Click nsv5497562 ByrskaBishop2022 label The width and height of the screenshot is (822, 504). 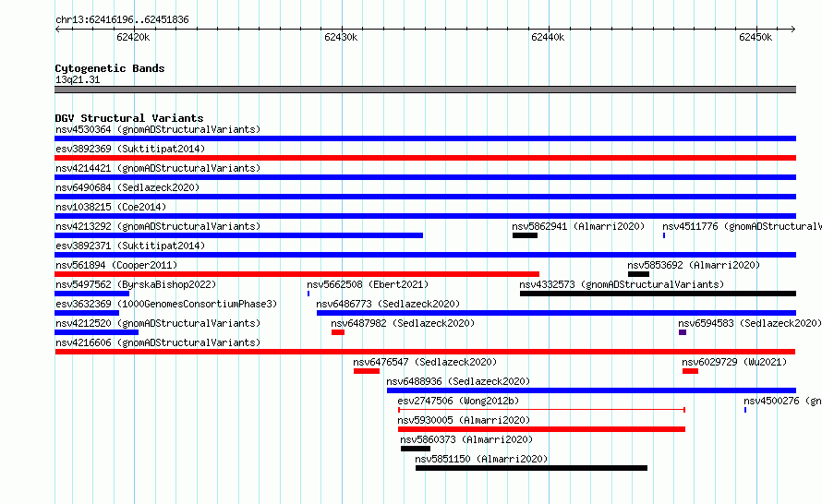136,284
